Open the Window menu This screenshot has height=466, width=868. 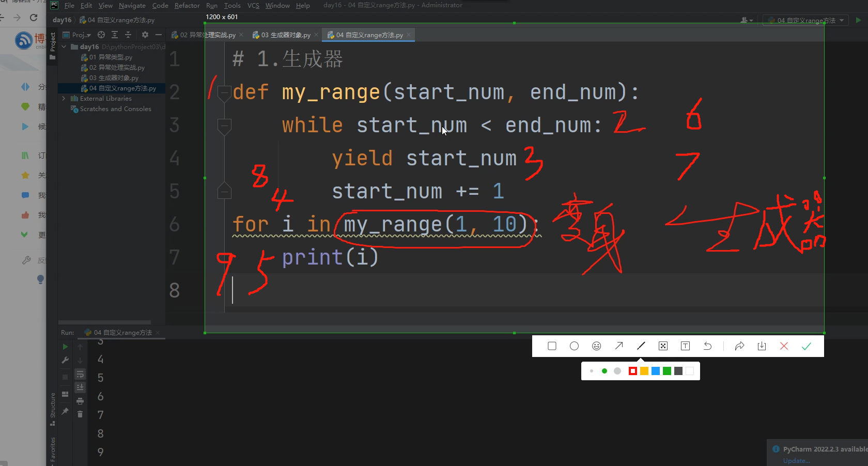(277, 6)
